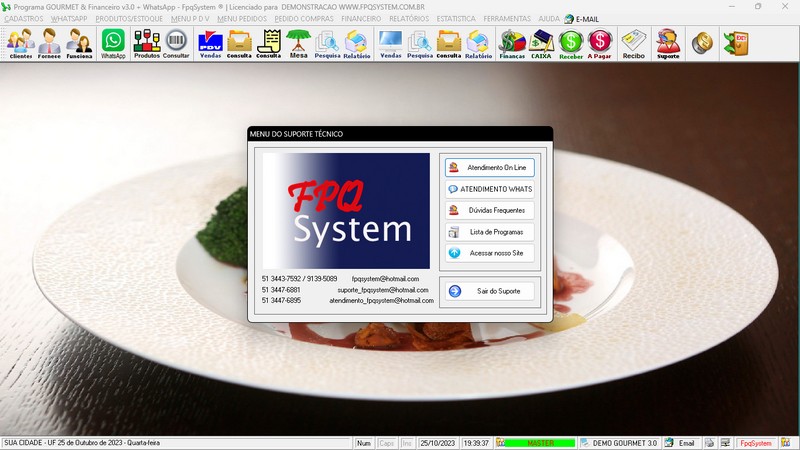The height and width of the screenshot is (450, 800).
Task: Click the Lista de Programas button
Action: click(x=489, y=232)
